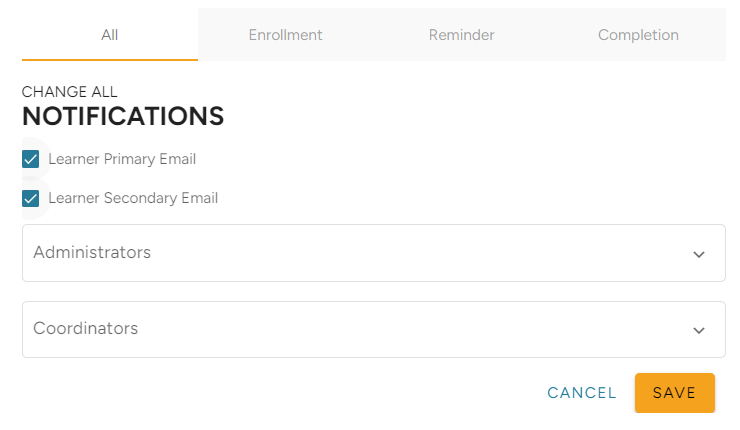This screenshot has width=740, height=430.
Task: Click the chevron arrow in the Administrators field
Action: coord(699,254)
